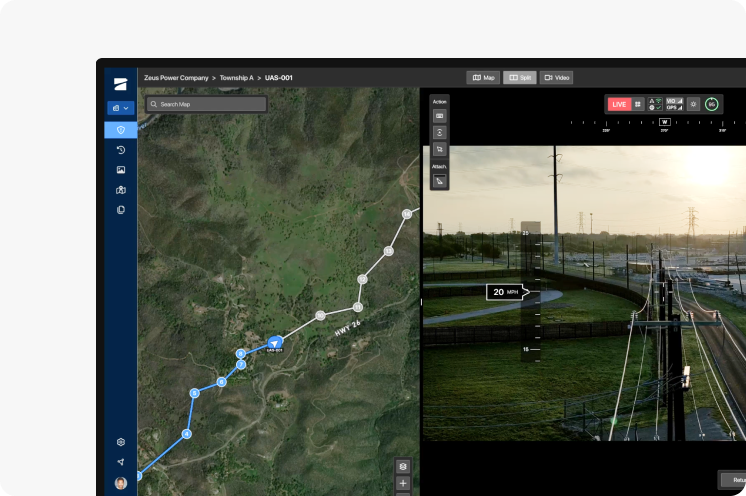The image size is (746, 496).
Task: Click Zeus Power Company breadcrumb
Action: click(176, 78)
